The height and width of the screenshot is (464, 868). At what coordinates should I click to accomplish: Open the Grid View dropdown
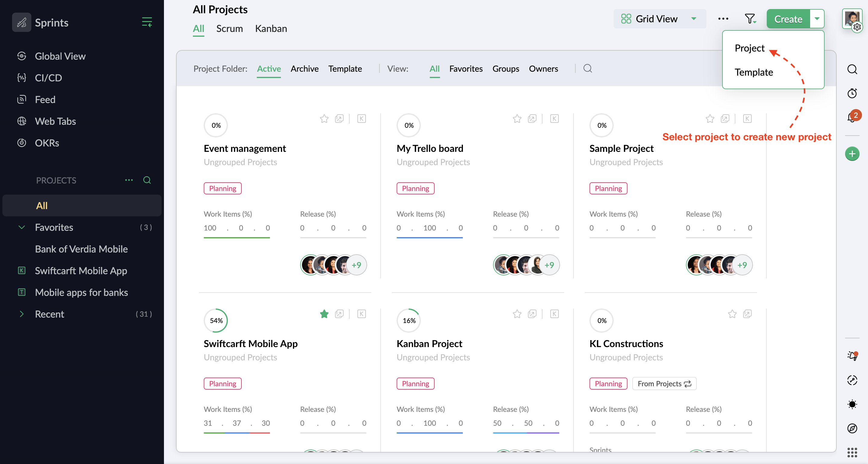tap(659, 19)
